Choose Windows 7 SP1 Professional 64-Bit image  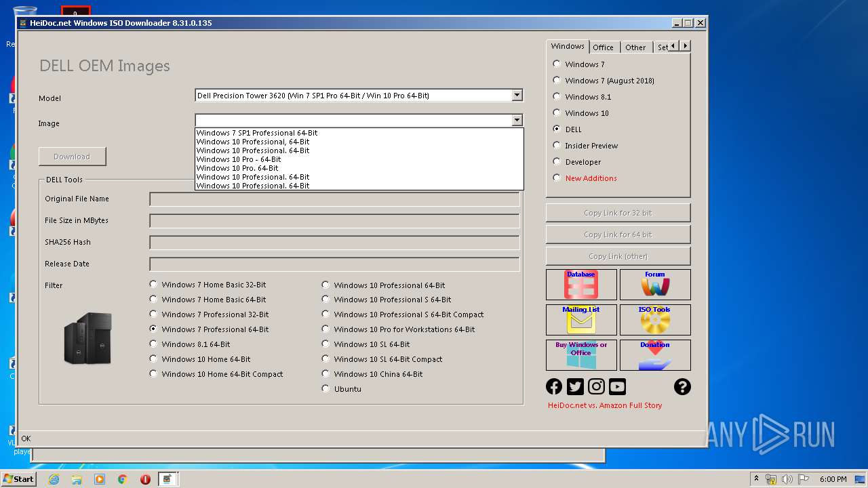pyautogui.click(x=359, y=133)
